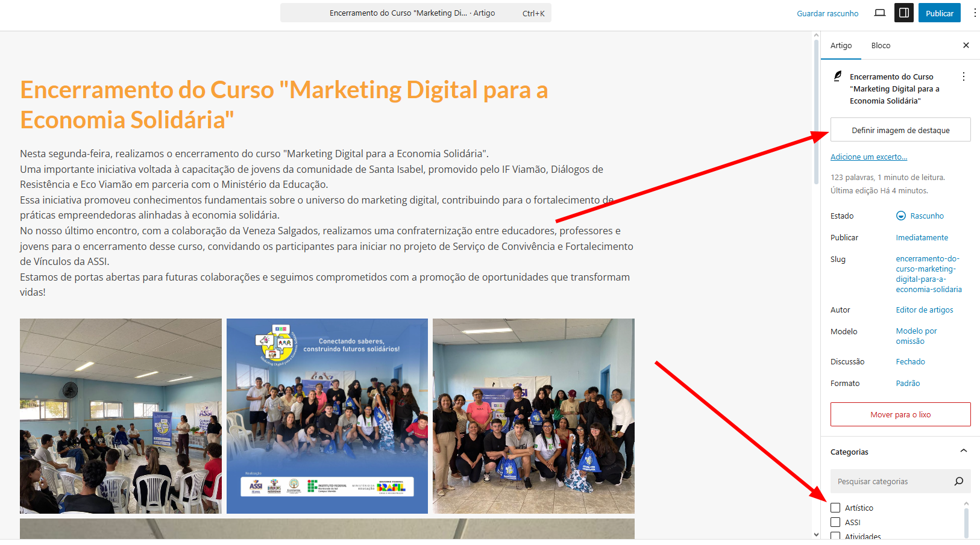Click the Rascunho status icon
980x545 pixels.
tap(901, 216)
